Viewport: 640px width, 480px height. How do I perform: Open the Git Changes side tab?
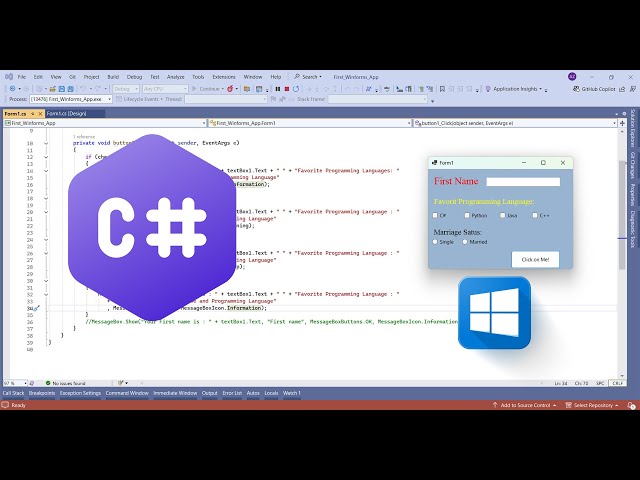(633, 166)
